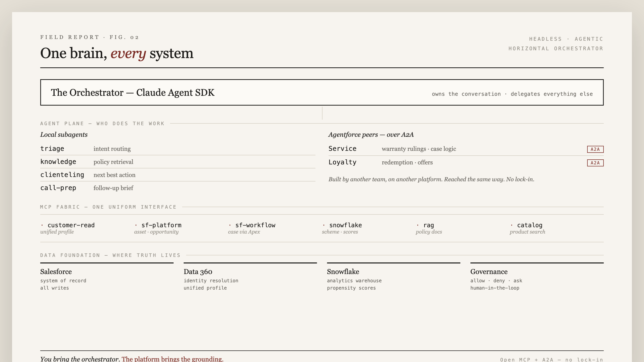Select the clienteling subagent name

(62, 175)
